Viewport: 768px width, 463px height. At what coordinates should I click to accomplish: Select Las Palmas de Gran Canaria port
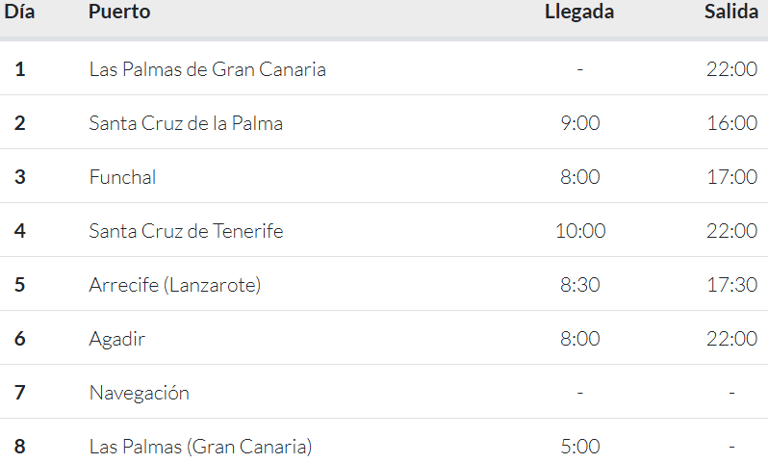tap(207, 69)
